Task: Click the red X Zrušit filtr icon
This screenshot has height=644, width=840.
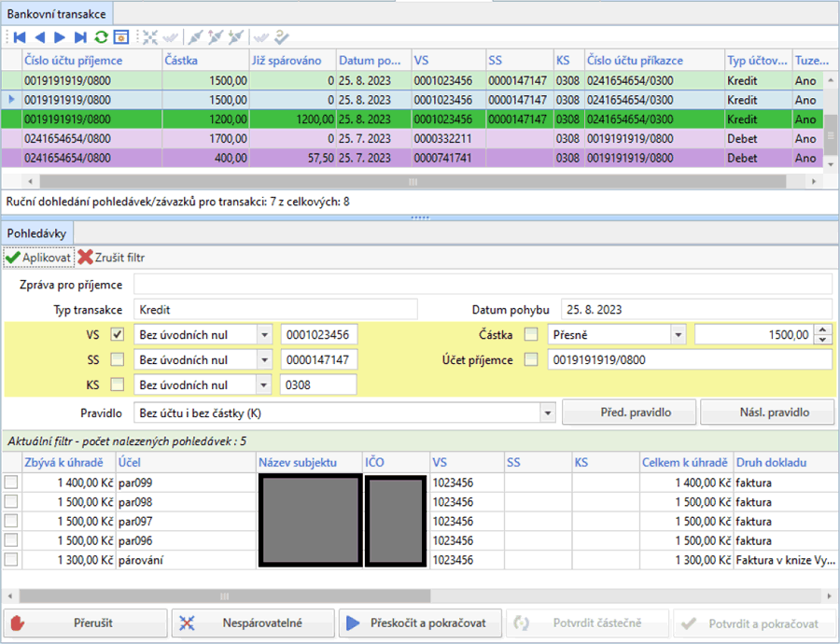Action: (x=85, y=258)
